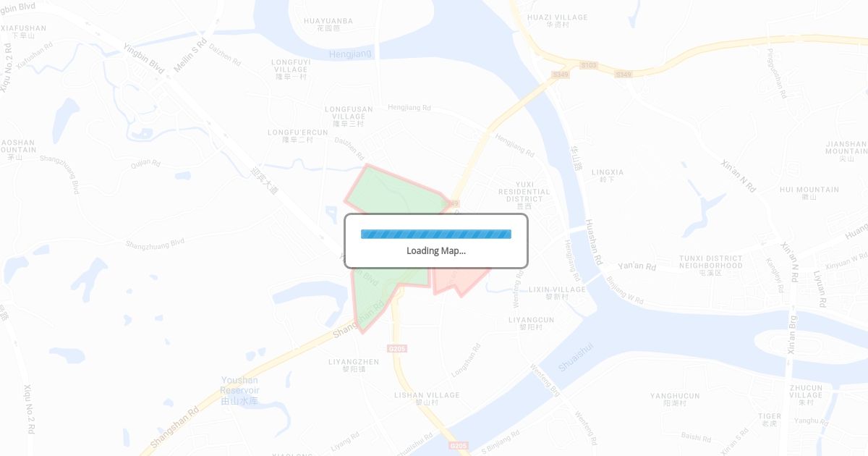The height and width of the screenshot is (456, 868).
Task: Click the Zhucun Village label
Action: 806,394
